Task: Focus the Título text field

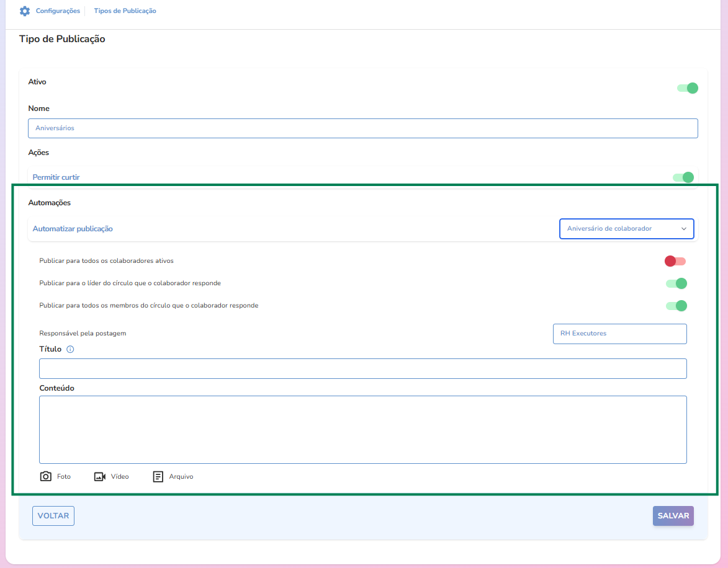Action: tap(362, 368)
